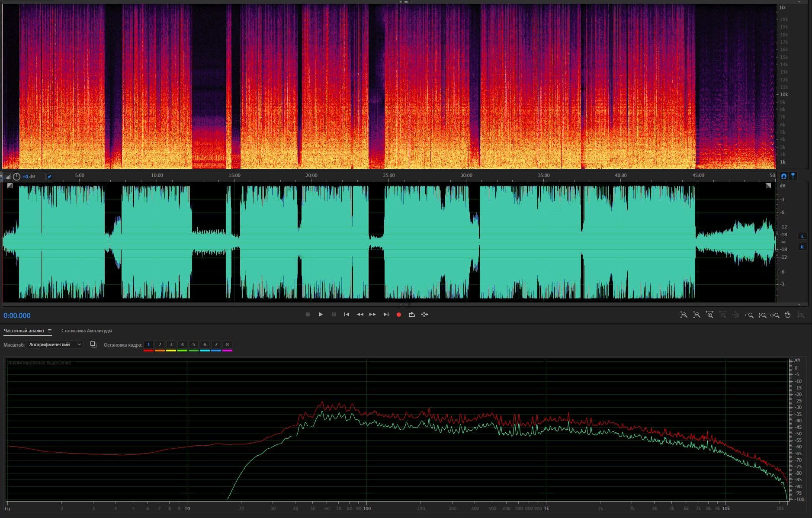This screenshot has width=812, height=518.
Task: Toggle loop playback icon
Action: pyautogui.click(x=411, y=315)
